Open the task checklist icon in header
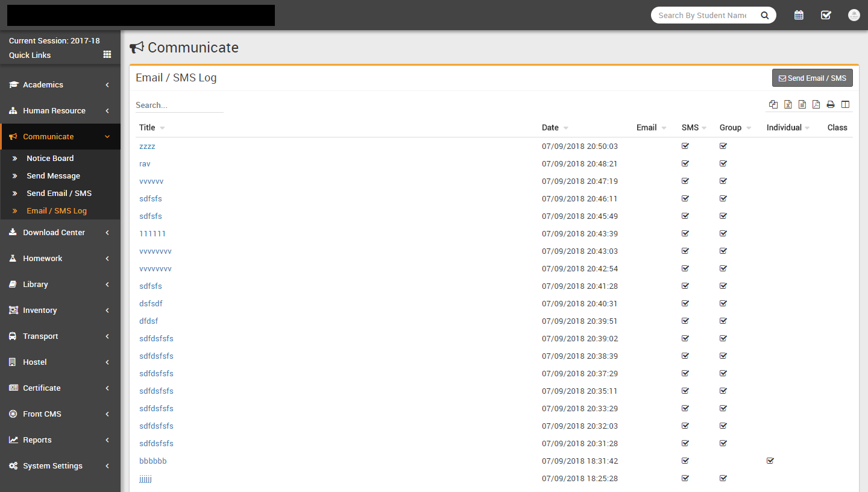The width and height of the screenshot is (868, 492). click(x=826, y=15)
